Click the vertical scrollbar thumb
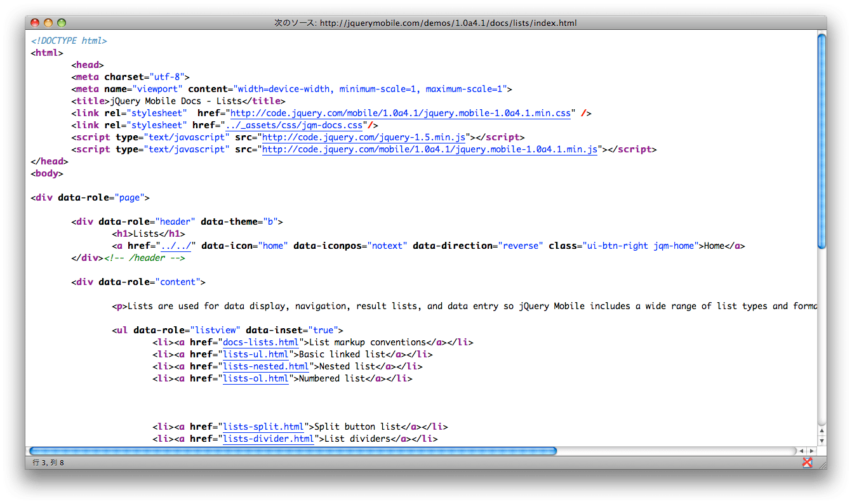This screenshot has width=852, height=504. coord(822,141)
